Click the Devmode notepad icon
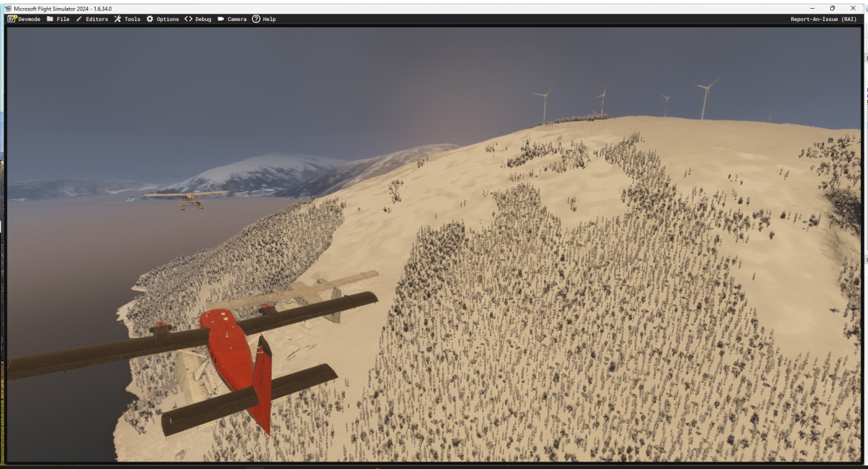 click(11, 19)
